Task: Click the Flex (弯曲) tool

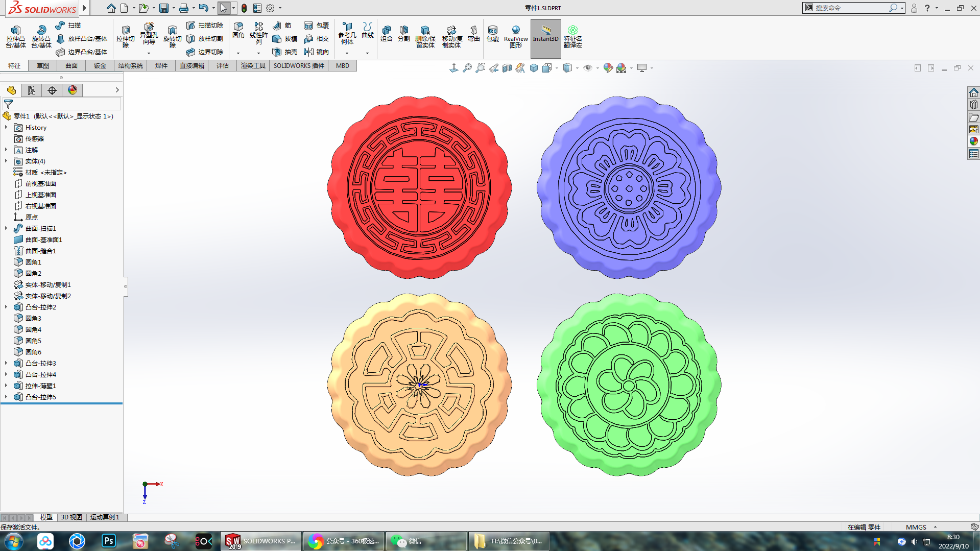Action: [473, 34]
